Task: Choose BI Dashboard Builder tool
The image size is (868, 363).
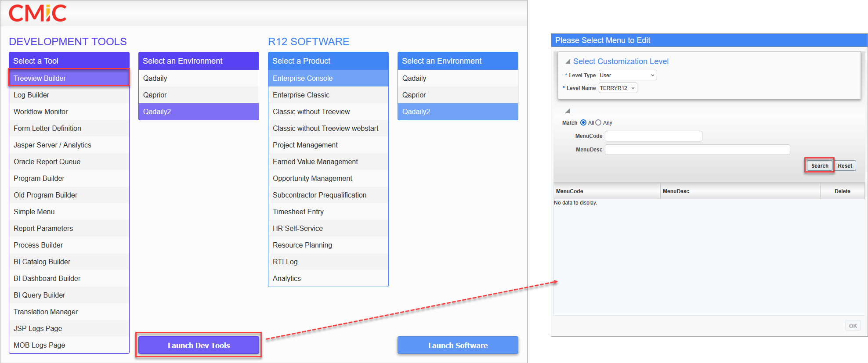Action: pyautogui.click(x=69, y=278)
